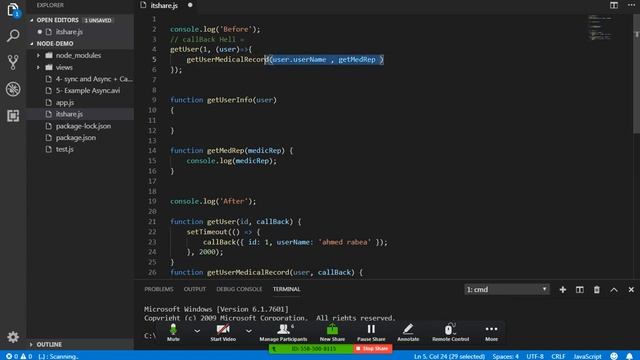Image resolution: width=640 pixels, height=360 pixels.
Task: Click the editor minimap
Action: point(601,28)
